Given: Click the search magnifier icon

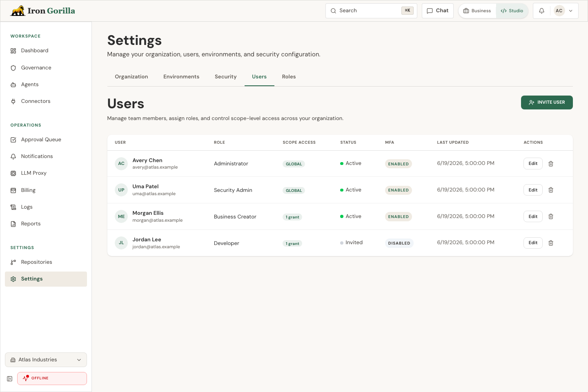Looking at the screenshot, I should coord(334,11).
